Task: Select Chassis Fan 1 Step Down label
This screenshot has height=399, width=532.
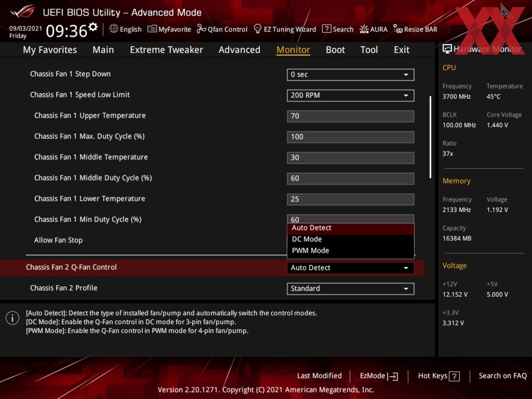Action: click(x=70, y=74)
